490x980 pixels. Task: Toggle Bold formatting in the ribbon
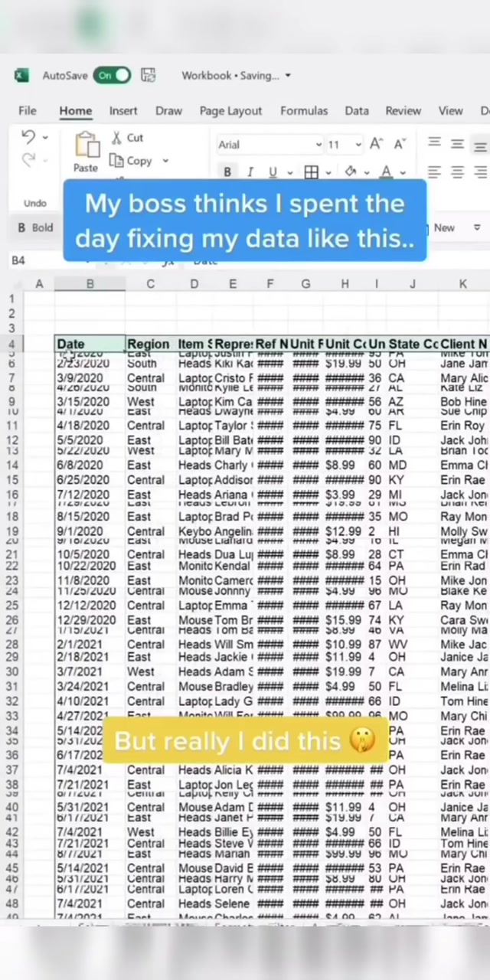[227, 172]
